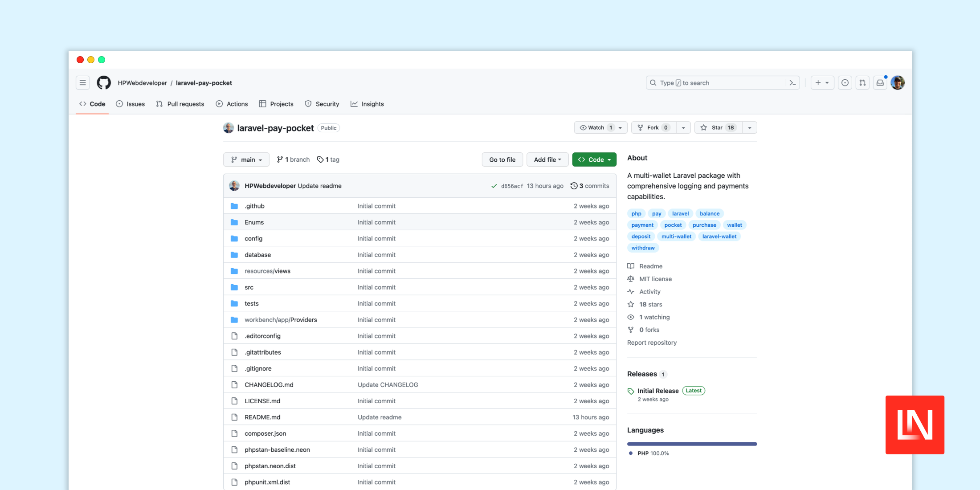Click the Go to file button
This screenshot has width=980, height=490.
coord(502,159)
